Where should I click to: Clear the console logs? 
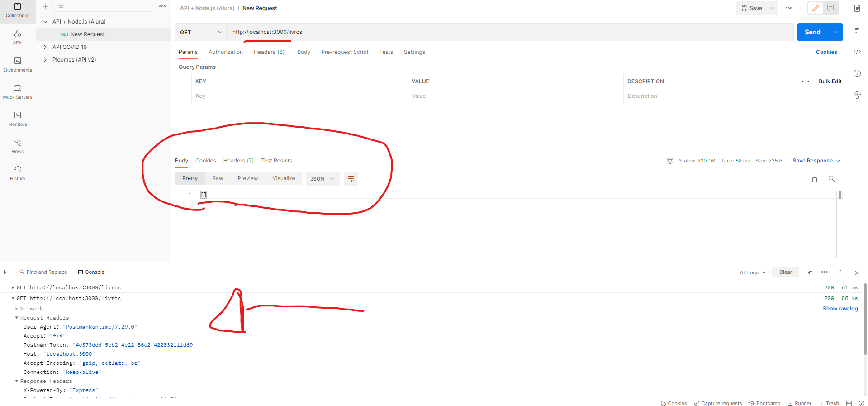click(x=786, y=272)
